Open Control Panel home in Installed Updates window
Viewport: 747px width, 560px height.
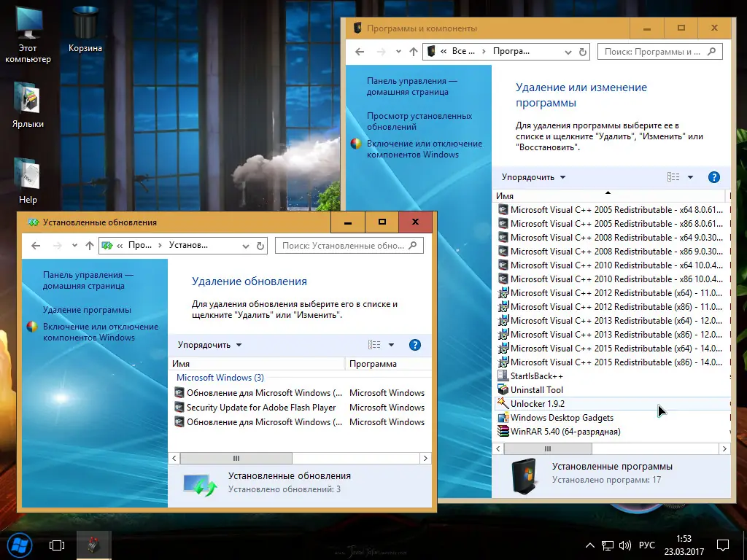(x=88, y=280)
